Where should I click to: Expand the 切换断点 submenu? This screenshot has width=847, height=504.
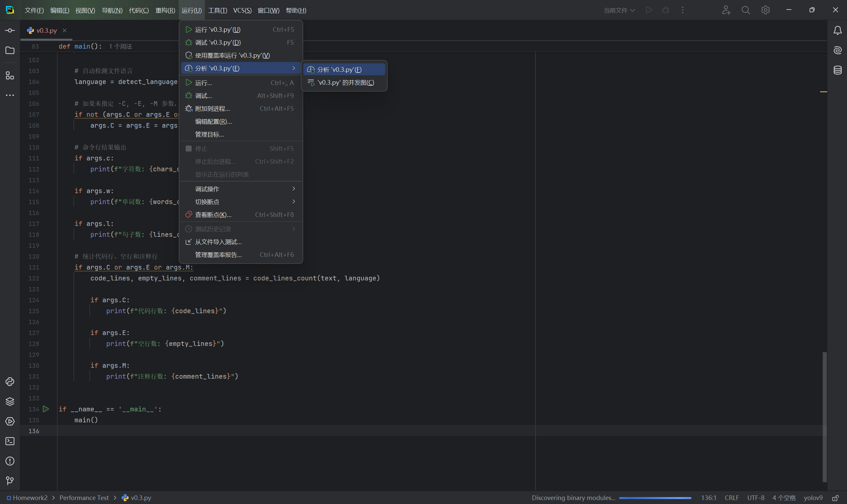[x=241, y=202]
